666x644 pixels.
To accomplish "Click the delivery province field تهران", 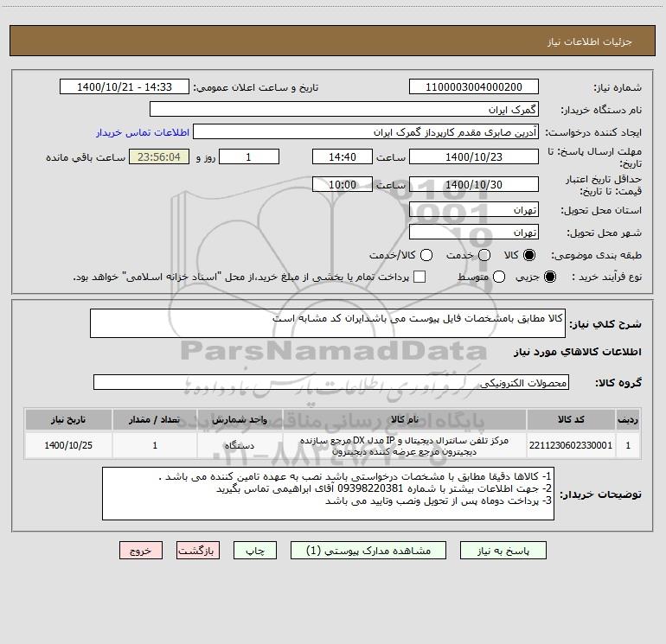I will (x=474, y=209).
